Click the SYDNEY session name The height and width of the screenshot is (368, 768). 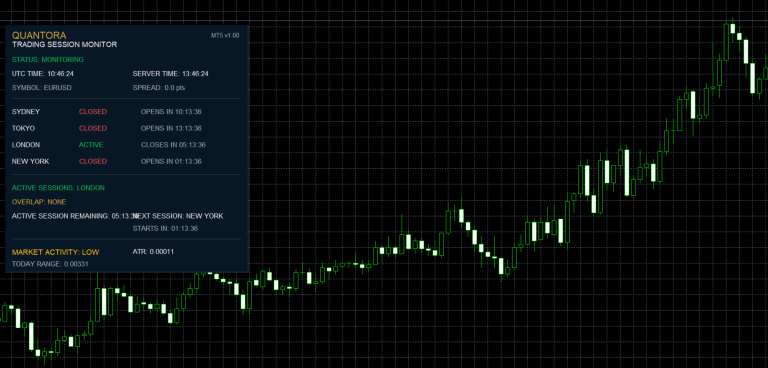click(x=26, y=112)
